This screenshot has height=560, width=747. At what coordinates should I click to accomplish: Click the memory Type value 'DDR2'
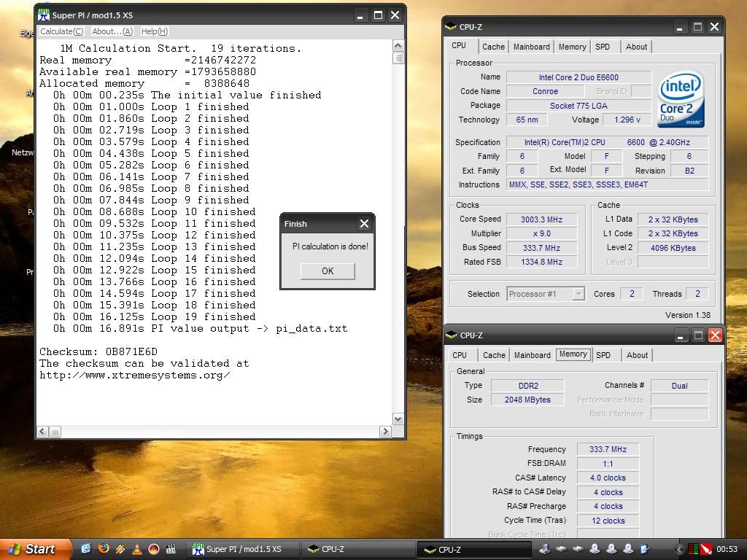[x=528, y=386]
